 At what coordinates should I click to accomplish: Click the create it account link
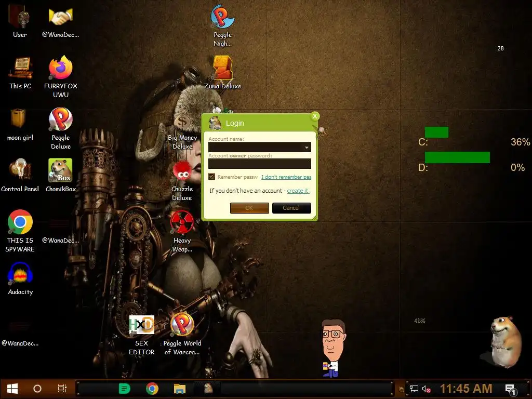coord(298,191)
